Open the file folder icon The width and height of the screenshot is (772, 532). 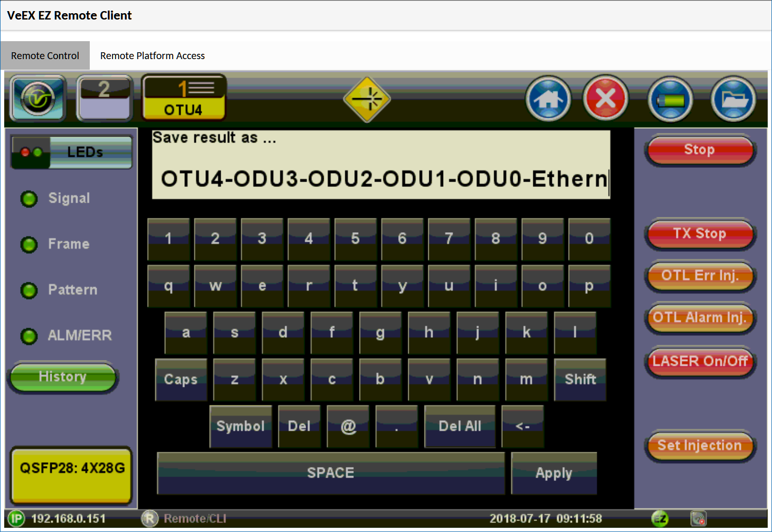click(733, 99)
